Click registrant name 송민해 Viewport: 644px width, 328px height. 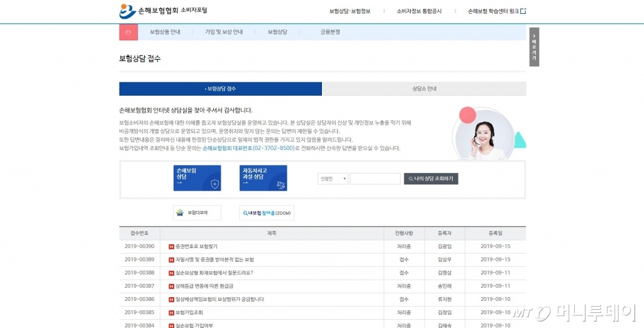(445, 286)
